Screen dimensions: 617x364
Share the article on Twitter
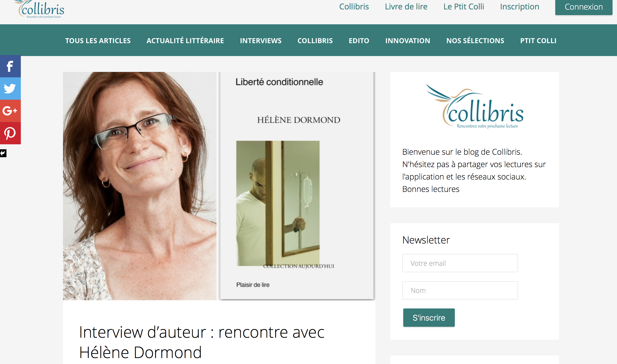point(10,89)
